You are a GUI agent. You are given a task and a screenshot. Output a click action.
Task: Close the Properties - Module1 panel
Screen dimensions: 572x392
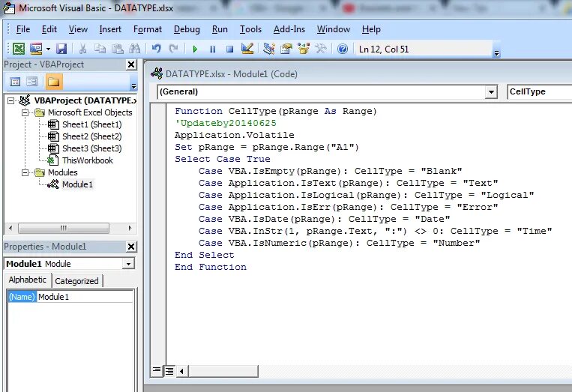pyautogui.click(x=131, y=247)
